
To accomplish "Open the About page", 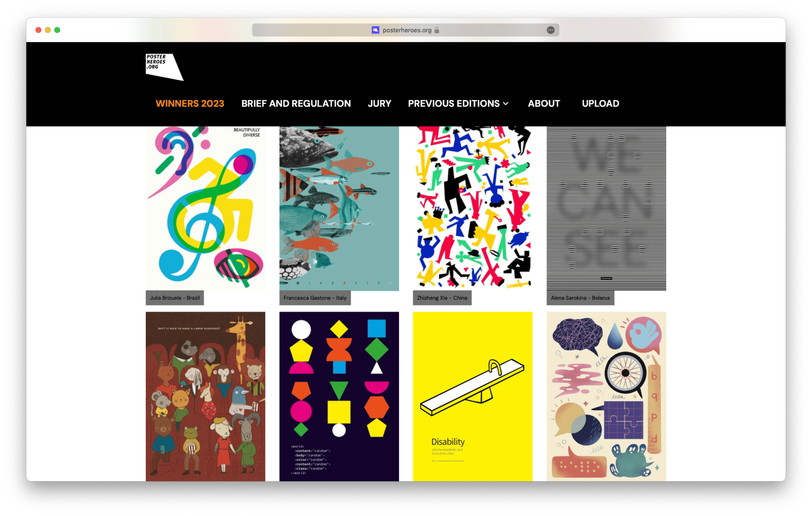I will (x=544, y=103).
